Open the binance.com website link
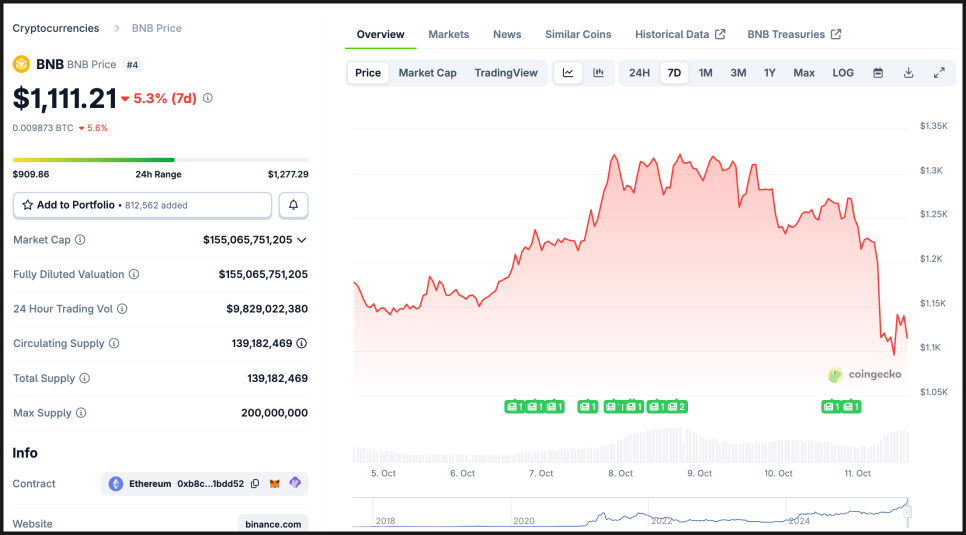The image size is (966, 535). click(273, 524)
